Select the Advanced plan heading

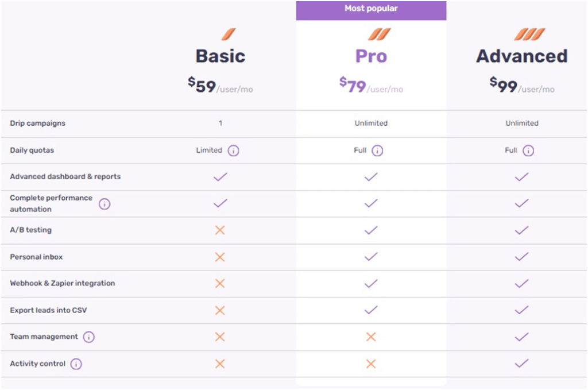(x=521, y=56)
